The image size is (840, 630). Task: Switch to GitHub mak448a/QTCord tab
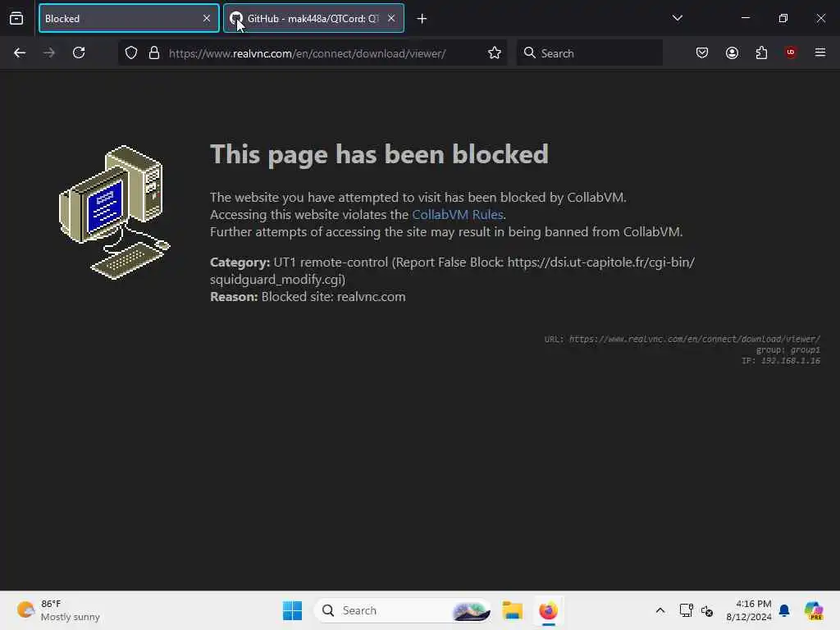(x=313, y=19)
